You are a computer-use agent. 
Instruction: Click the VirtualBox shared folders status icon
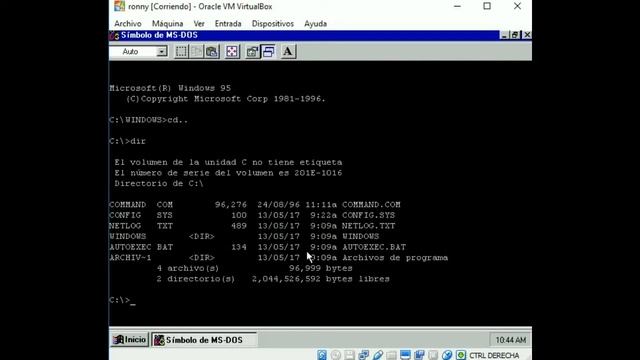391,355
